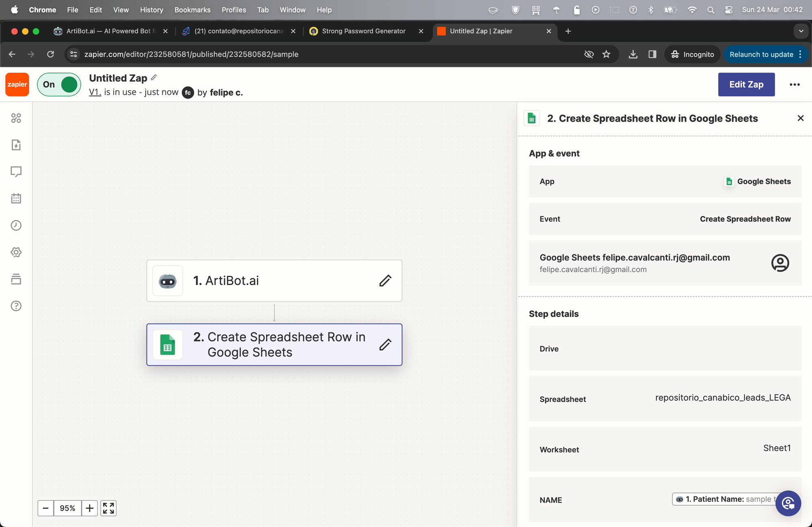Open the help question mark icon

(16, 306)
